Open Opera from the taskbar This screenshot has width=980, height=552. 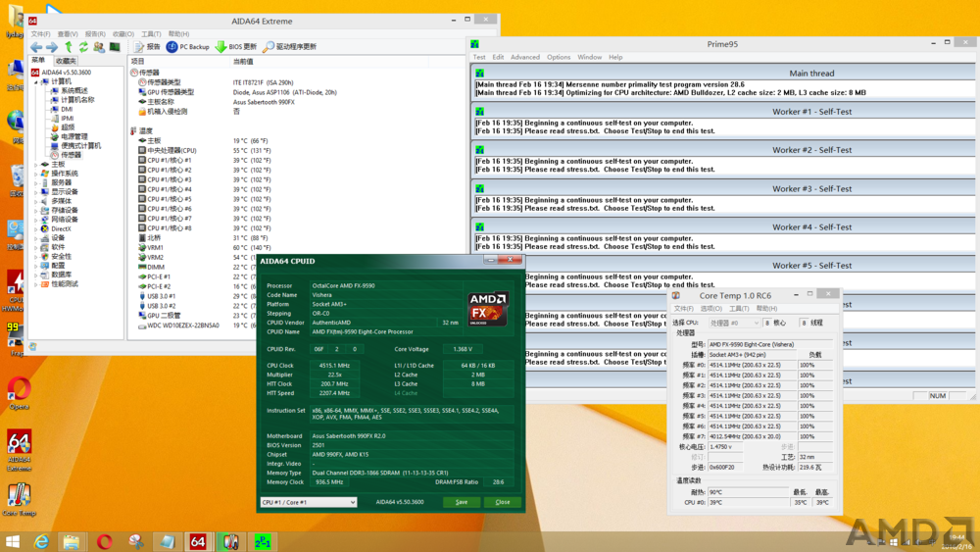pyautogui.click(x=105, y=541)
